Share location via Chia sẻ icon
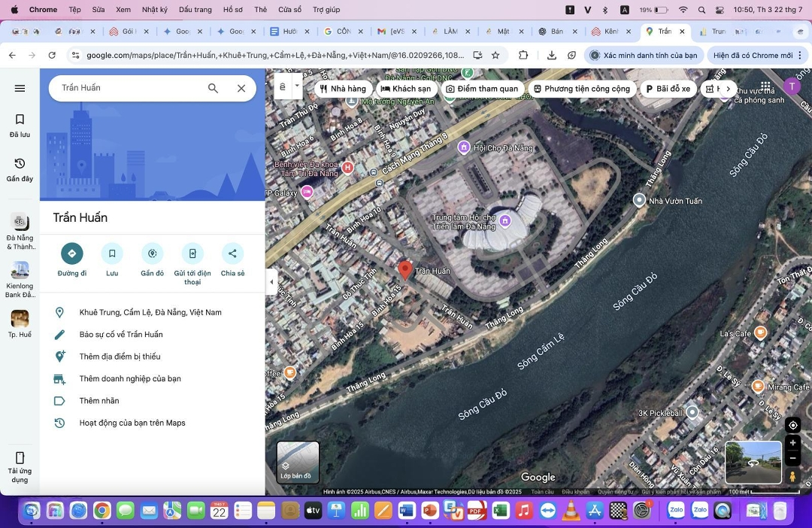Image resolution: width=812 pixels, height=528 pixels. (x=232, y=253)
